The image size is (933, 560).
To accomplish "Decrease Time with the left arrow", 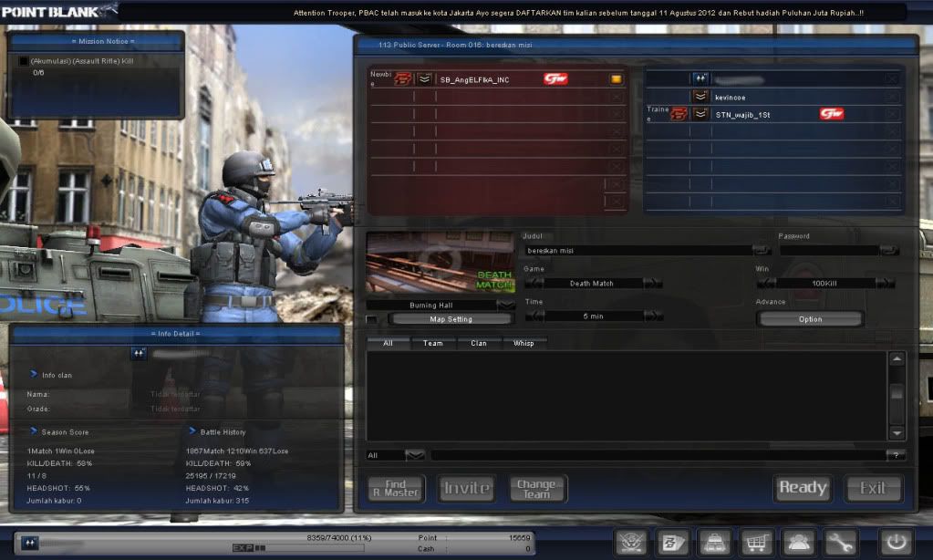I will [534, 316].
